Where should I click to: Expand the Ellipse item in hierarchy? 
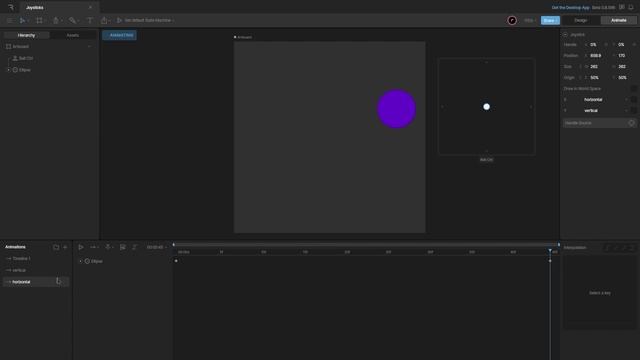(9, 70)
